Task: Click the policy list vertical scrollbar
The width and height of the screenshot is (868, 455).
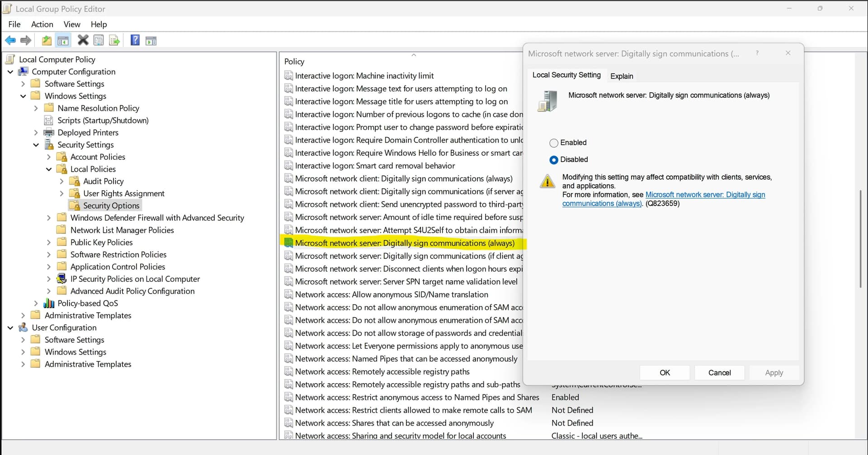Action: tap(860, 239)
